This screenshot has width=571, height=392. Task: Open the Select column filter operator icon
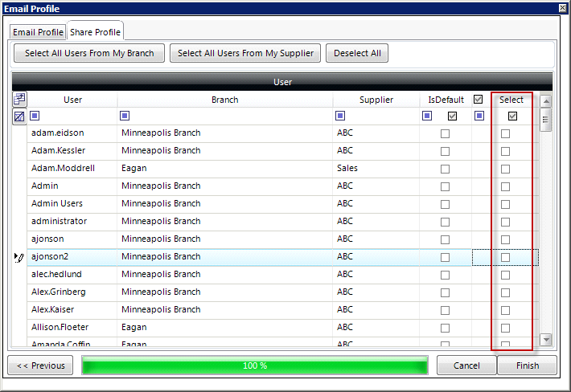coord(479,116)
